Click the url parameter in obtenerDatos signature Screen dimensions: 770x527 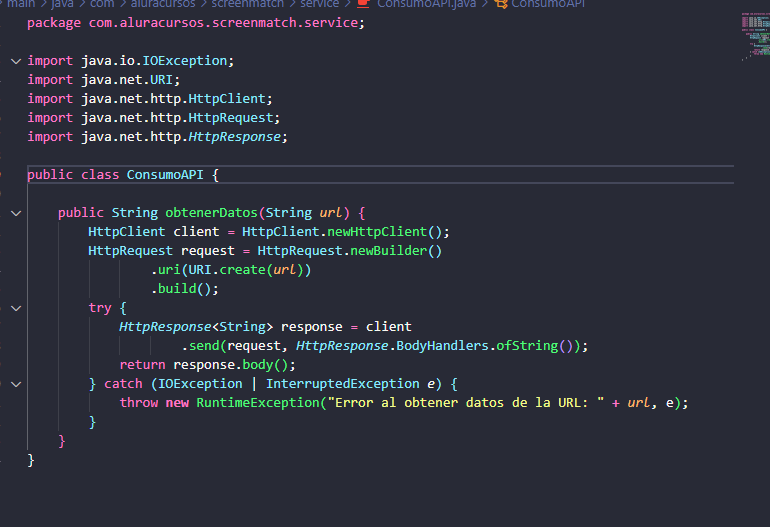[x=330, y=213]
